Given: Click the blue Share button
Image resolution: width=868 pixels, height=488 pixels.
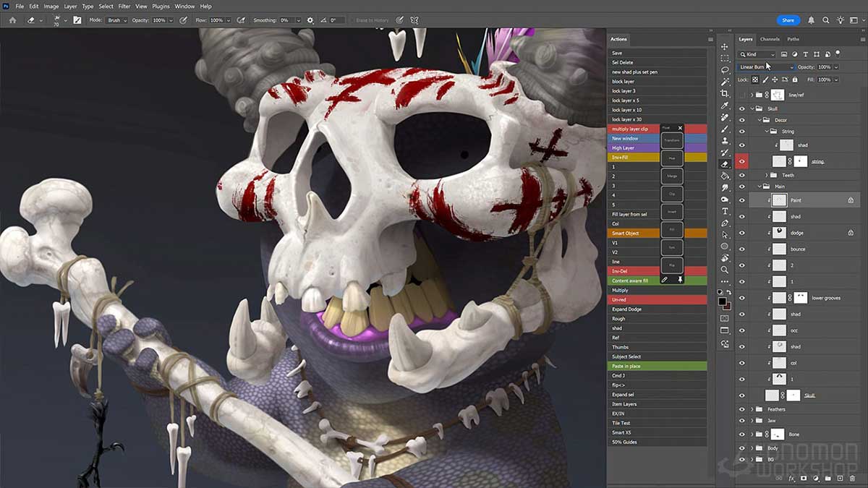Looking at the screenshot, I should pyautogui.click(x=788, y=20).
